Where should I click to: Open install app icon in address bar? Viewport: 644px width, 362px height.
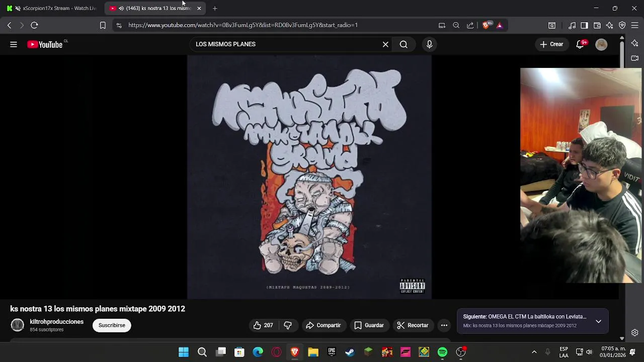pos(442,25)
